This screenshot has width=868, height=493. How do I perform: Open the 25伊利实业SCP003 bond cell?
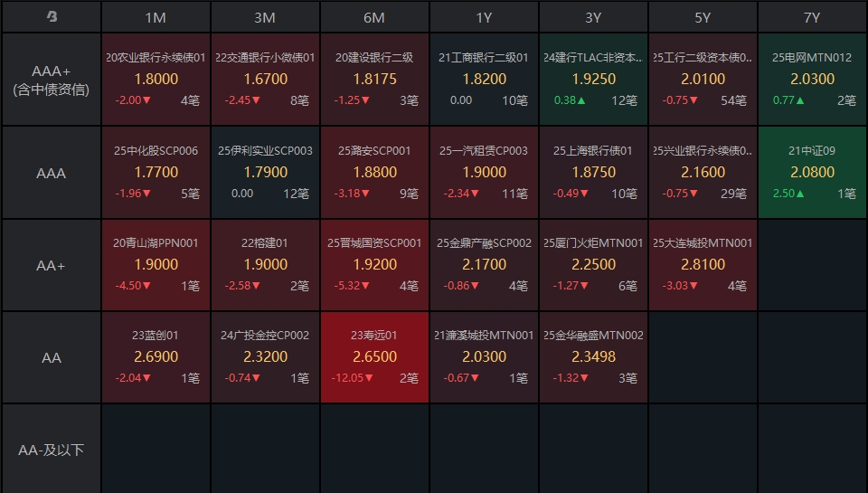tap(265, 172)
